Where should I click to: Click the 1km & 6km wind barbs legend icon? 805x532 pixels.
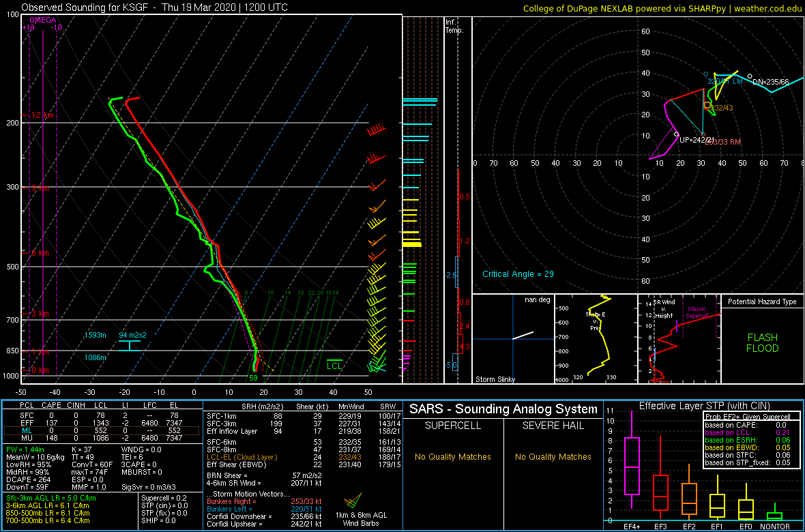point(351,501)
